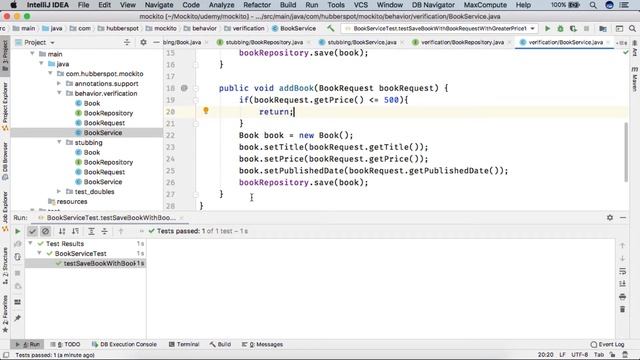Collapse com.hubberspot.mockito package
Image resolution: width=640 pixels, height=360 pixels.
tap(50, 73)
